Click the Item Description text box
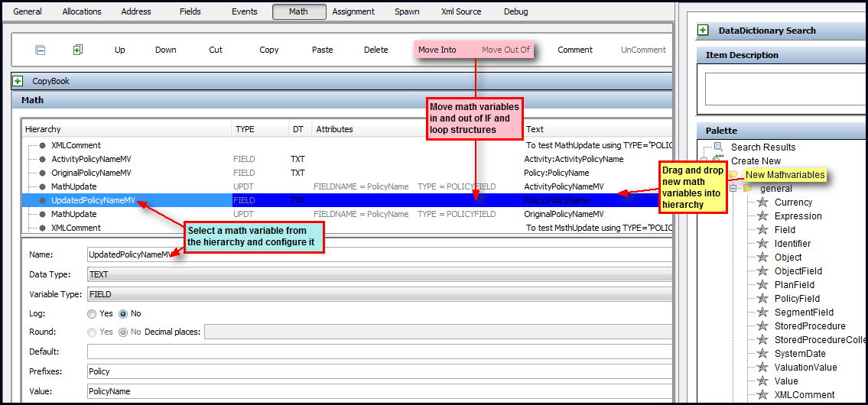The height and width of the screenshot is (405, 868). [786, 89]
